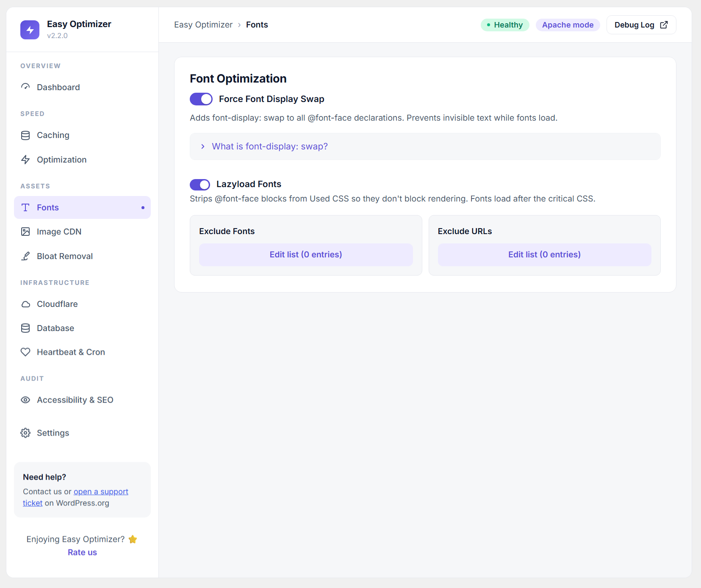Click the Lazyload Fonts label

pos(249,184)
